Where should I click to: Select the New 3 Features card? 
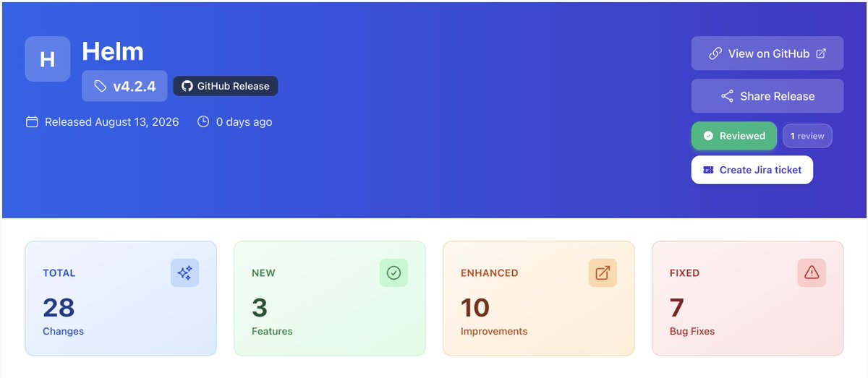330,298
